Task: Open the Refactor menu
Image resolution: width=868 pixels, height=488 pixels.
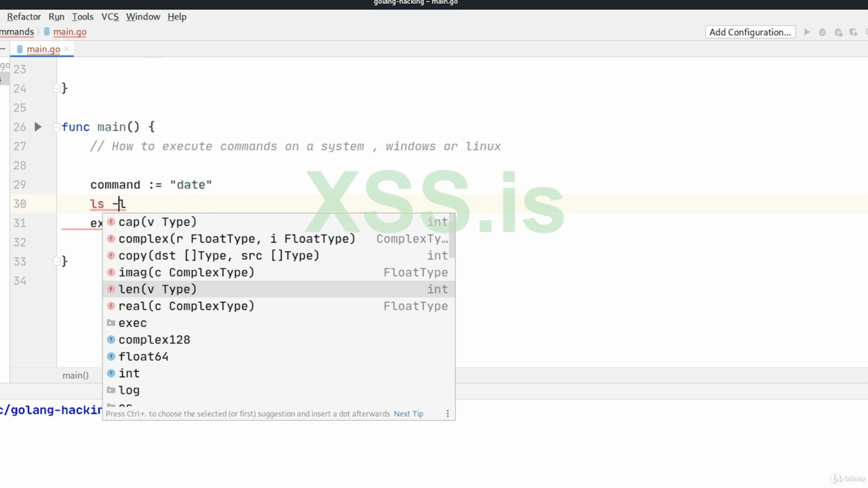Action: point(24,16)
